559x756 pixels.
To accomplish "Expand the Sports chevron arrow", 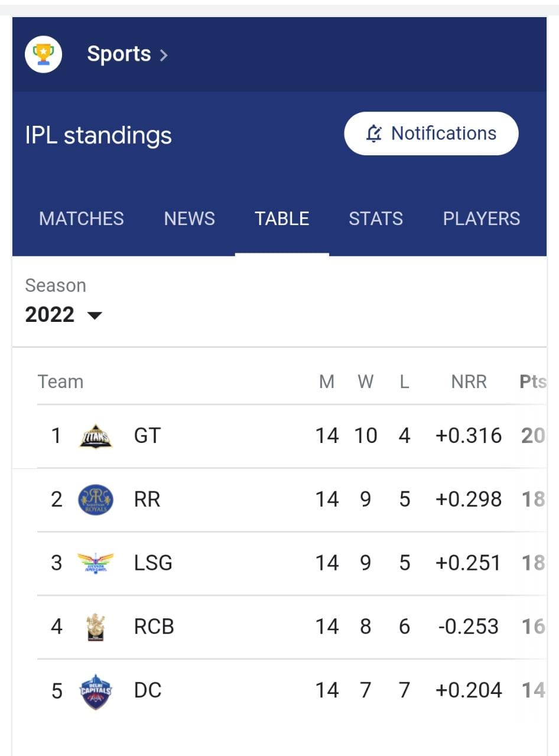I will tap(164, 56).
